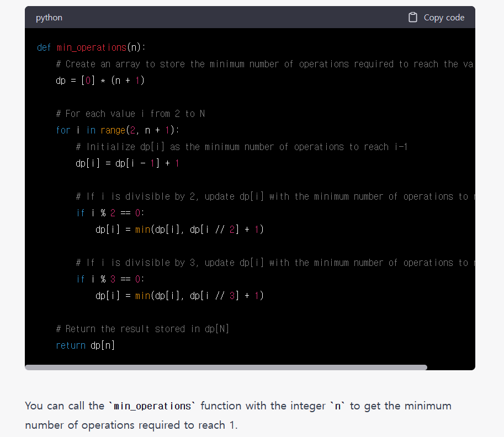Click the clipboard copy icon
This screenshot has width=504, height=437.
point(413,17)
